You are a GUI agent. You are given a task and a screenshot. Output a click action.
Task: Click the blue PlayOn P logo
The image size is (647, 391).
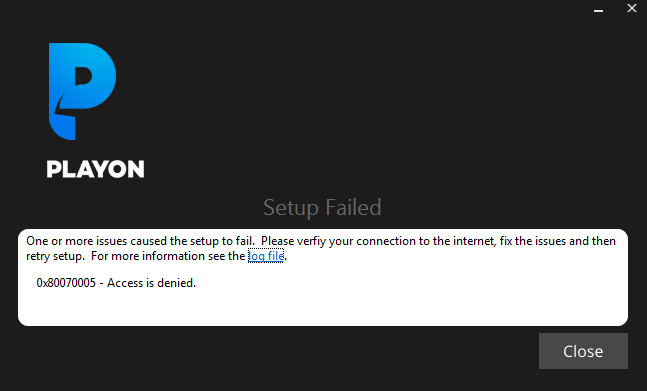click(x=83, y=91)
